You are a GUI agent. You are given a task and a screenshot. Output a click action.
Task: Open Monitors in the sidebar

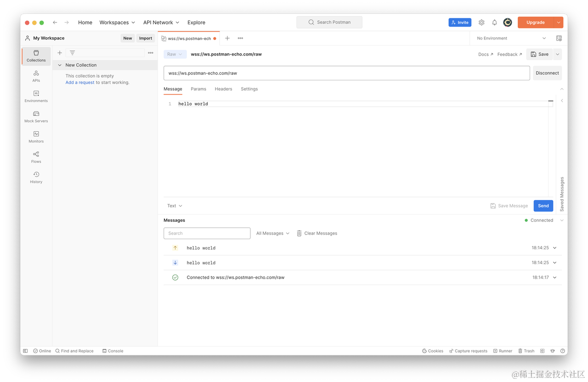pyautogui.click(x=36, y=137)
